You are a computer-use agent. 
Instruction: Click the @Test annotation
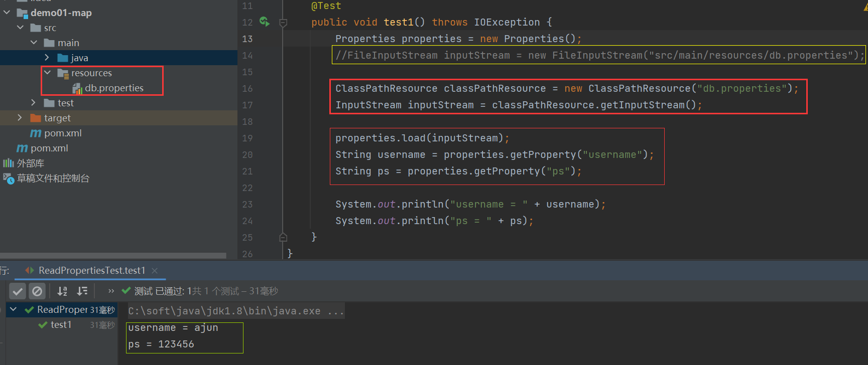pyautogui.click(x=326, y=6)
